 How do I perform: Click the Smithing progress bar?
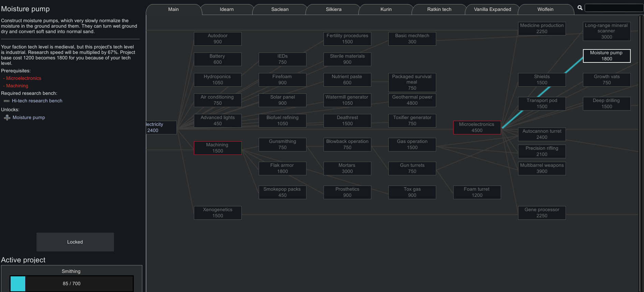click(x=72, y=283)
